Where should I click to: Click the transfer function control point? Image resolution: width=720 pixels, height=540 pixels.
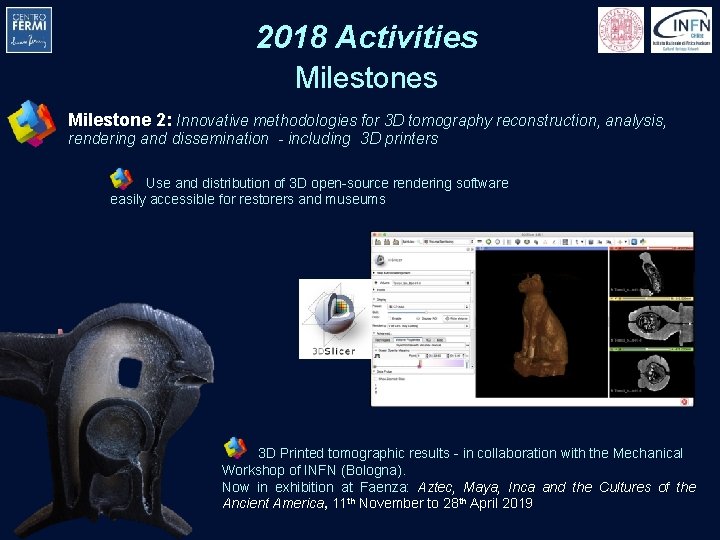[419, 366]
